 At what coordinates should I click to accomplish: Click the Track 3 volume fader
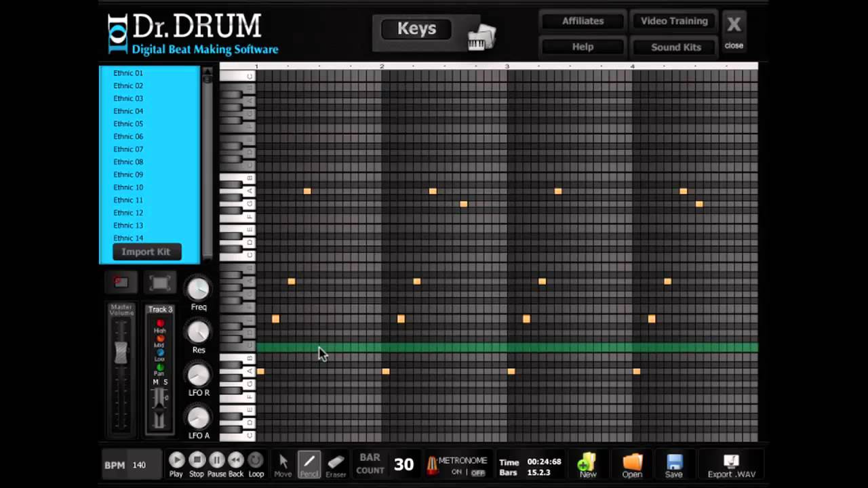159,408
